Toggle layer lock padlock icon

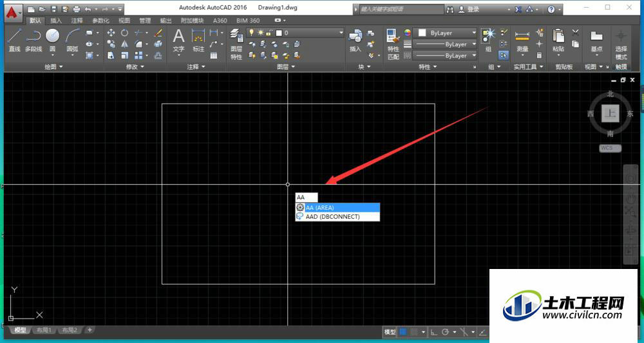coord(269,33)
